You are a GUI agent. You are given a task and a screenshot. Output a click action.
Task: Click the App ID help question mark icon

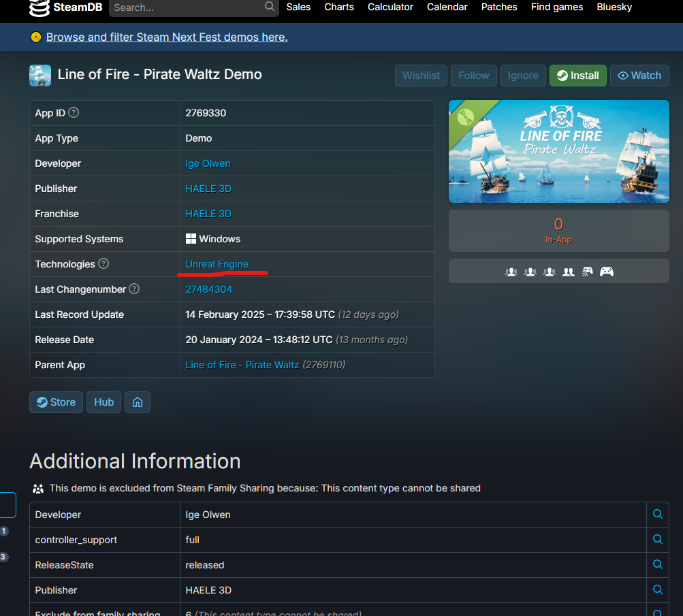point(74,112)
